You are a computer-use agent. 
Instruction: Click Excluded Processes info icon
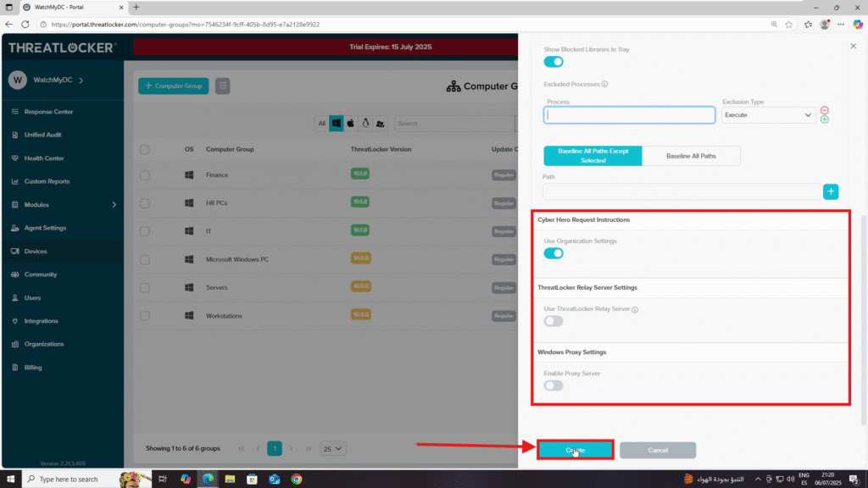[x=604, y=84]
